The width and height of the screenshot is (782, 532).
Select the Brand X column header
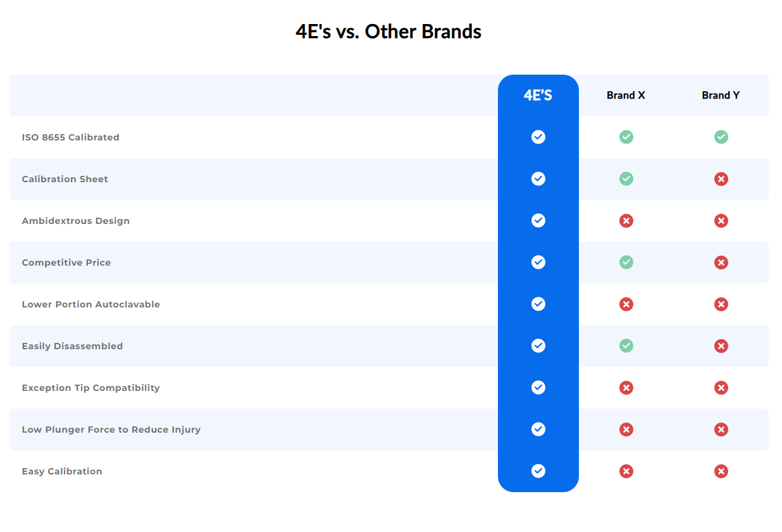pyautogui.click(x=626, y=96)
